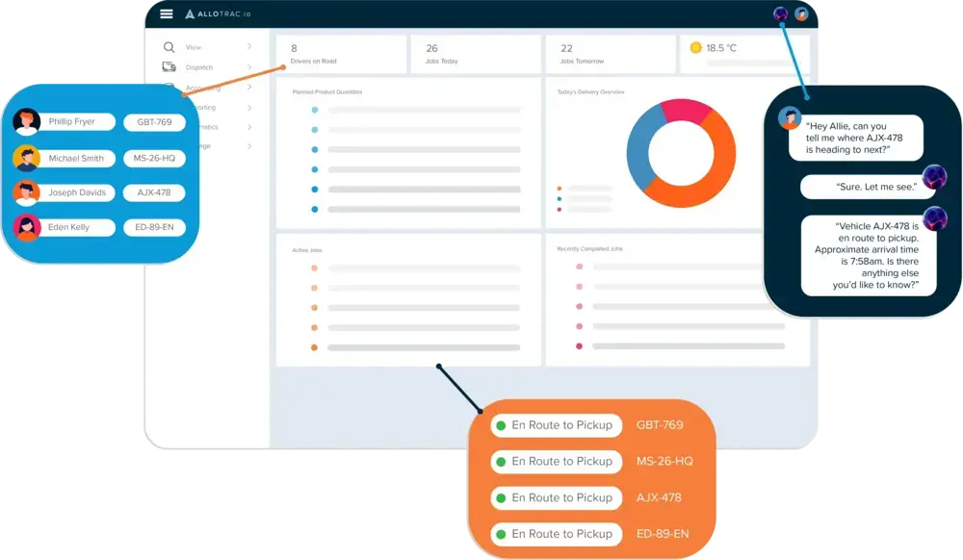Expand the View sidebar chevron
This screenshot has width=963, height=560.
point(249,47)
